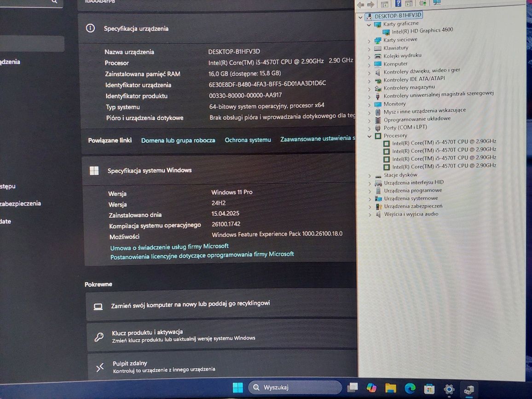Click the Back arrow in Device Manager toolbar
532x399 pixels.
[x=361, y=5]
